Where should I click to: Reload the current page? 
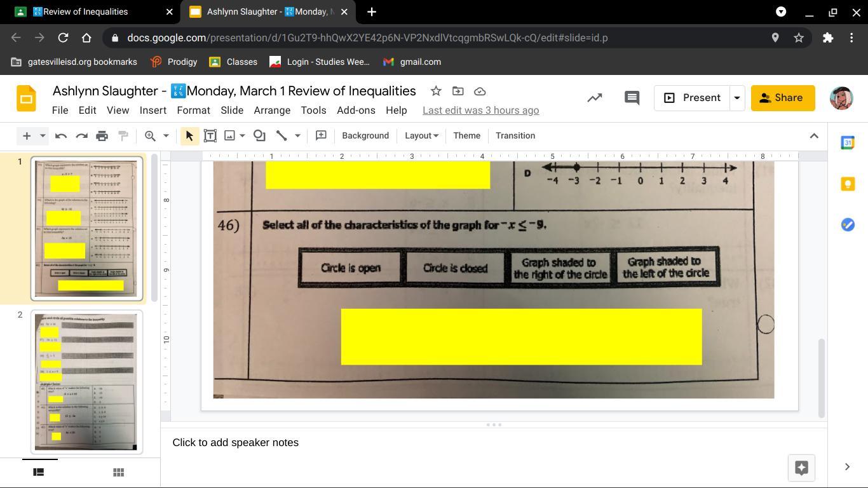point(63,38)
